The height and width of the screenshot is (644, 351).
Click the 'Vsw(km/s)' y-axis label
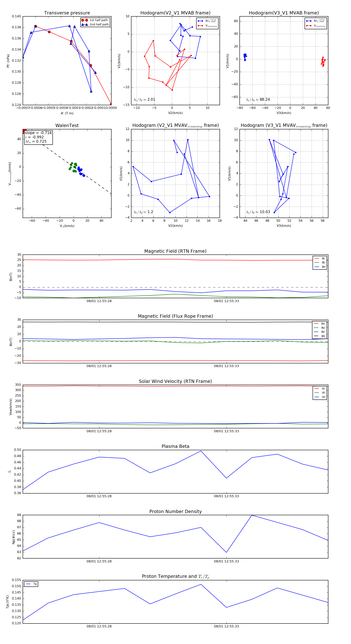(x=11, y=407)
